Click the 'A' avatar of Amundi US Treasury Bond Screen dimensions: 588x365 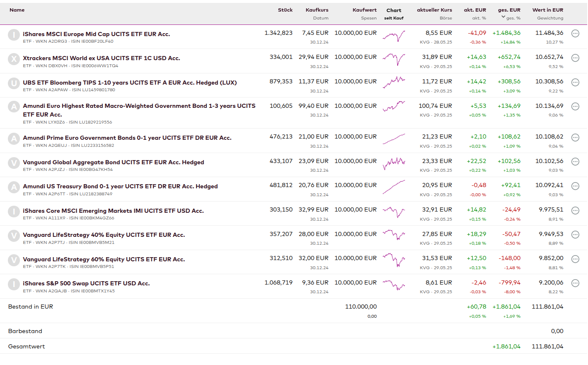pos(14,187)
